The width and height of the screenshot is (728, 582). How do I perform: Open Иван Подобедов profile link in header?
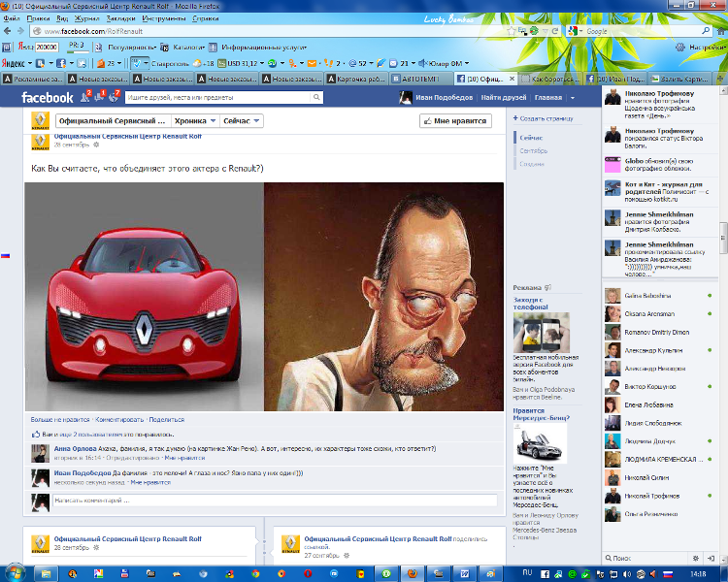[444, 97]
